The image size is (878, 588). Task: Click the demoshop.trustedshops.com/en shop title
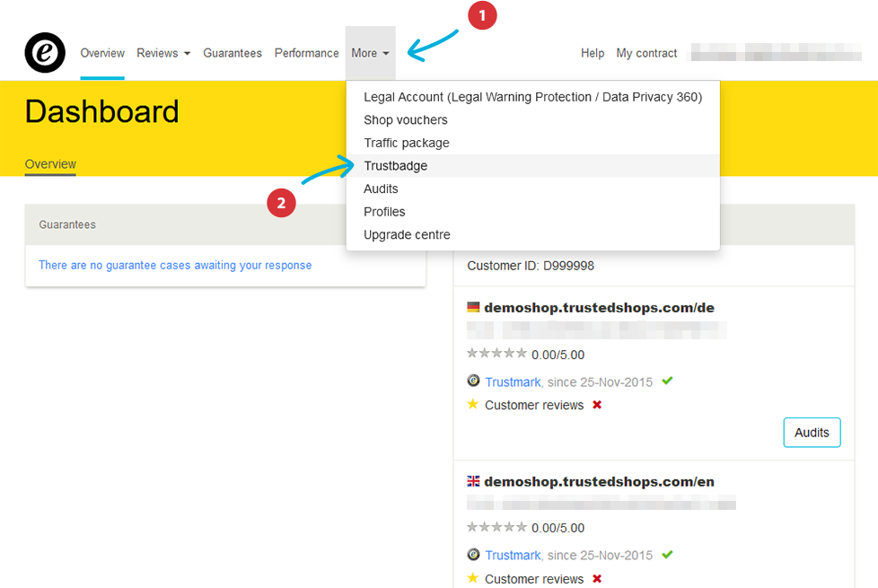(x=599, y=481)
